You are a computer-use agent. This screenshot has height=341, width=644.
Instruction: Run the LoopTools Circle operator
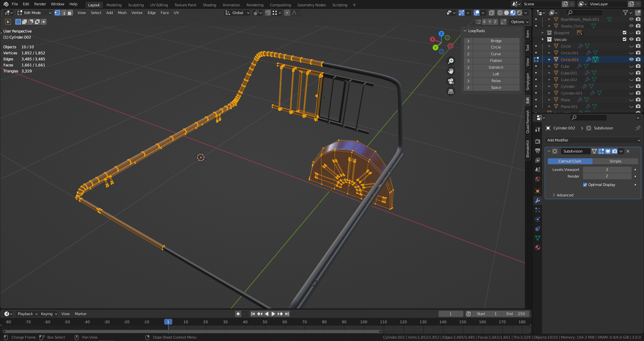[x=496, y=47]
